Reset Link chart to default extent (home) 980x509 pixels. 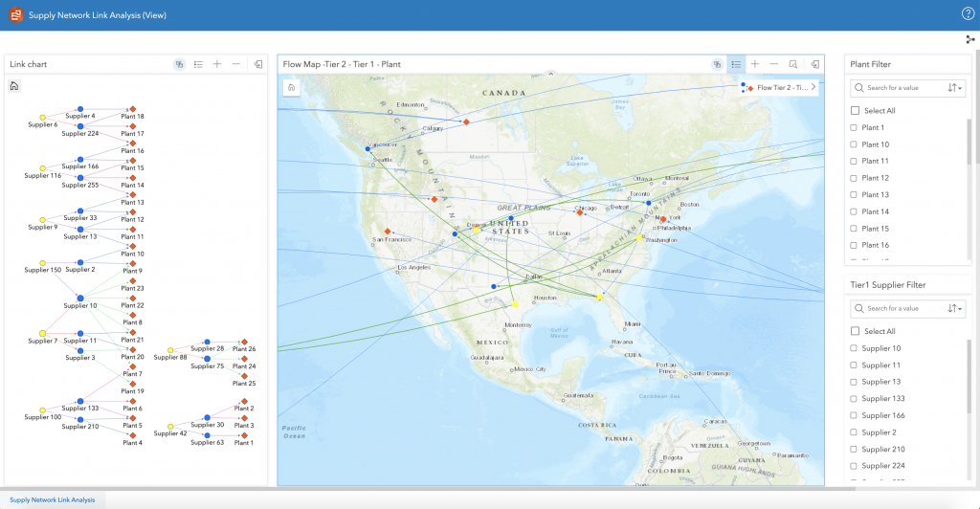click(x=14, y=86)
